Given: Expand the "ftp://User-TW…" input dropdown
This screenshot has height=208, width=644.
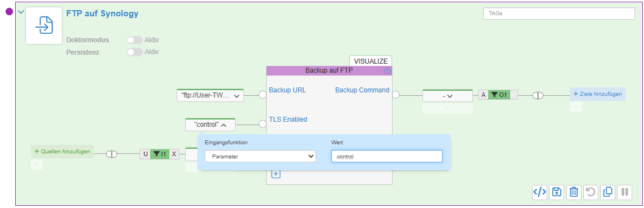Looking at the screenshot, I should point(210,96).
